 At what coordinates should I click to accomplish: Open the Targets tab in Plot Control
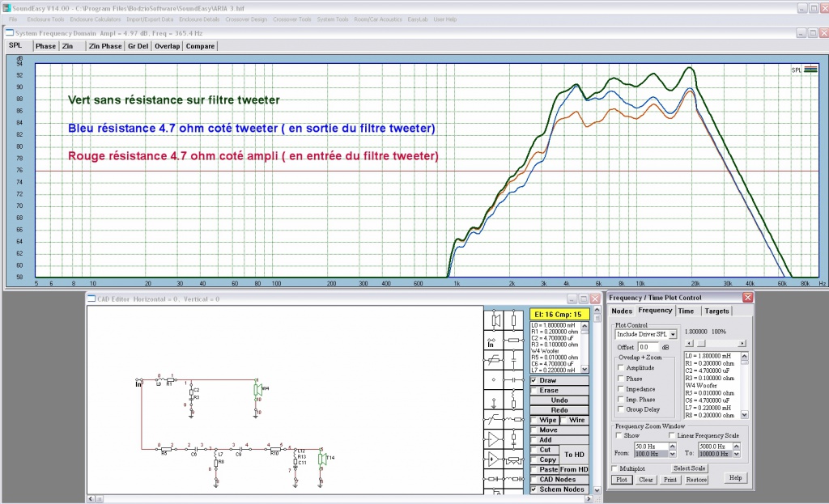(716, 311)
